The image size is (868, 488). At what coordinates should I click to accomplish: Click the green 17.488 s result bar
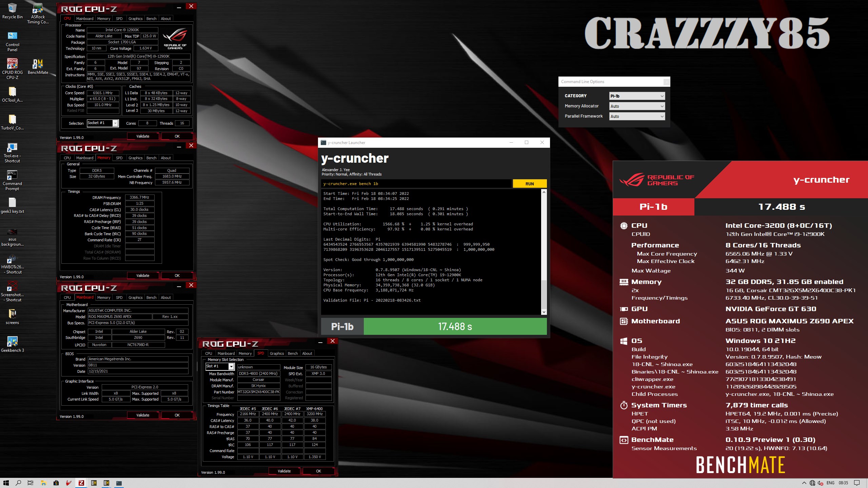coord(455,326)
